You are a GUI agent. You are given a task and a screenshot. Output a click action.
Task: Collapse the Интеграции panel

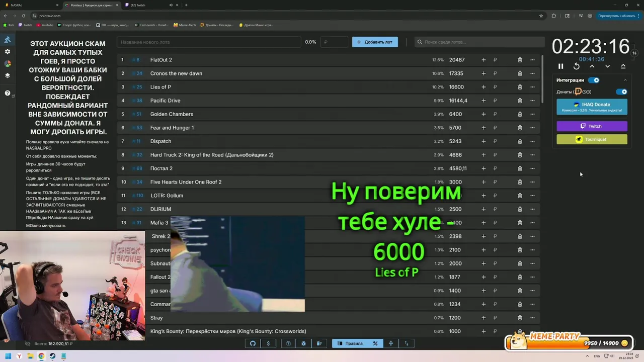[x=625, y=80]
